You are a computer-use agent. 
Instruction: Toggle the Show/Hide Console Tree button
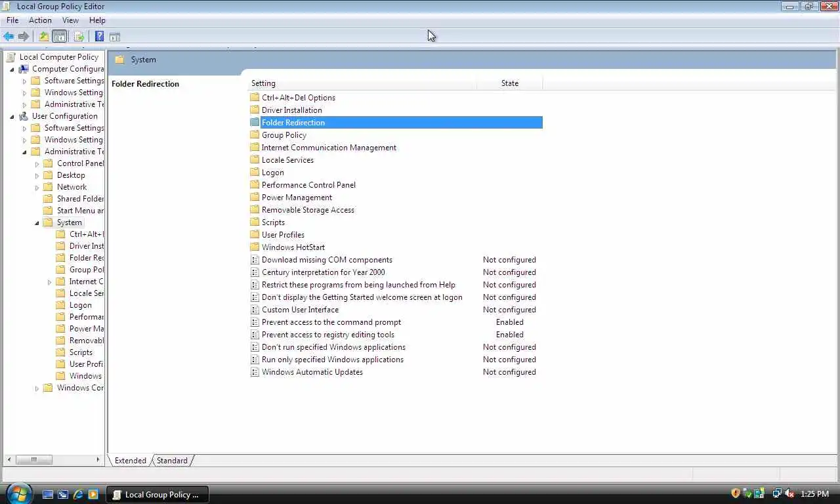coord(59,37)
